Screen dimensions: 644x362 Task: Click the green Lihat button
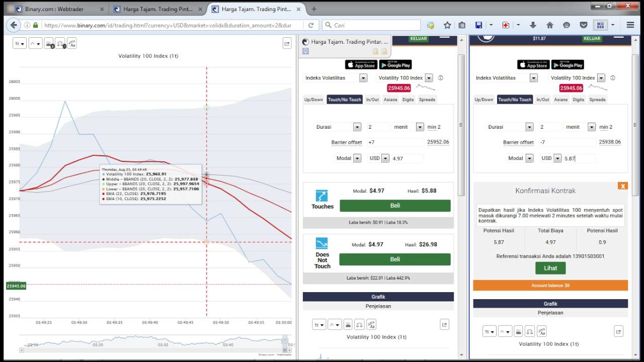(550, 268)
